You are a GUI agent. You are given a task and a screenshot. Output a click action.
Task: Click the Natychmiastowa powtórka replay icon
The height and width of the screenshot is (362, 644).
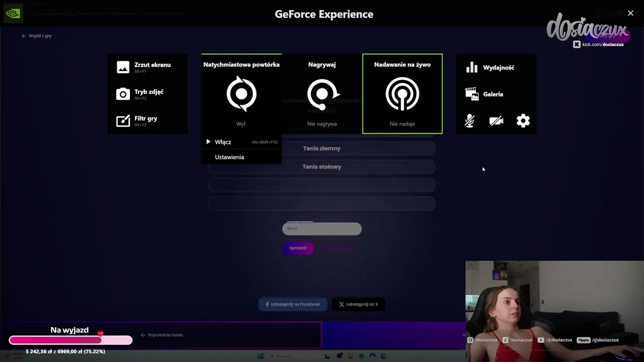pyautogui.click(x=242, y=94)
